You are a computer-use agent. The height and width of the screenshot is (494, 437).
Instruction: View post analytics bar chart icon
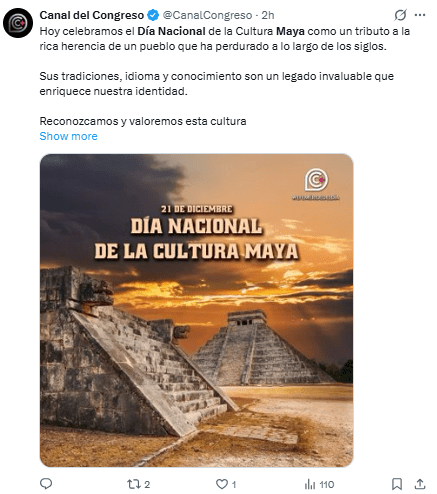point(310,484)
